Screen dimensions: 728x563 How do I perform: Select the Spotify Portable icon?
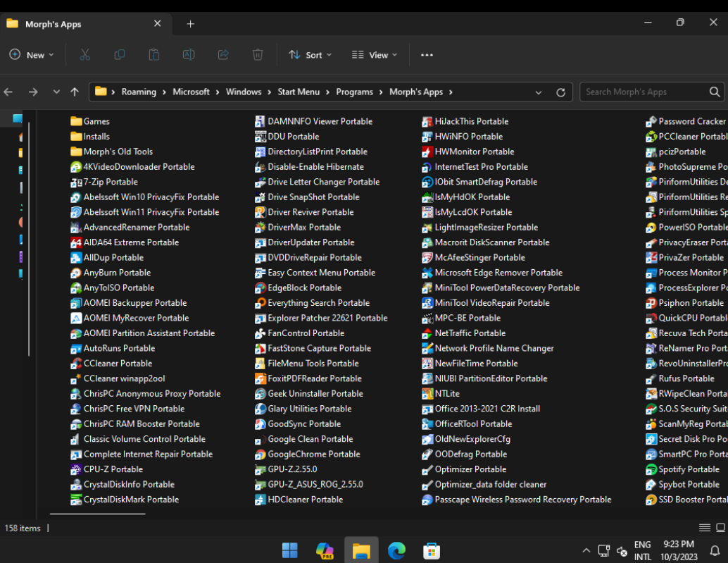coord(651,469)
